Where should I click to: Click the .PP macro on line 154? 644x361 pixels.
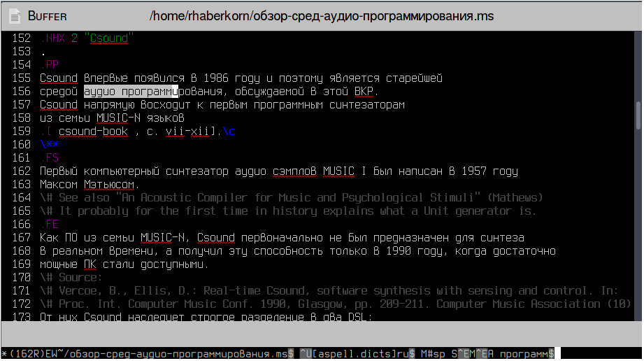point(50,65)
